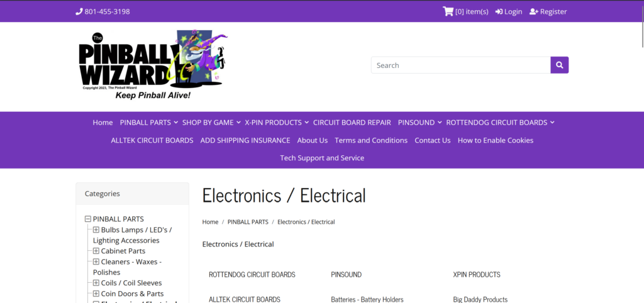The width and height of the screenshot is (644, 303).
Task: Open ROTTENDOG CIRCUIT BOARDS nav dropdown
Action: point(500,123)
